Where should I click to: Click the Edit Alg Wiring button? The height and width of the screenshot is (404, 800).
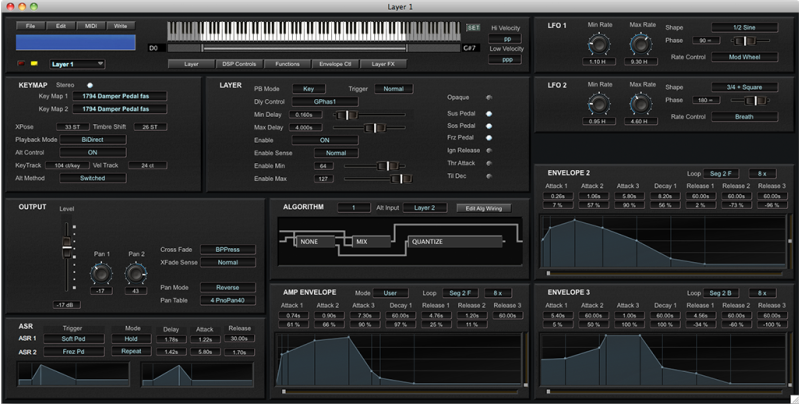click(484, 208)
